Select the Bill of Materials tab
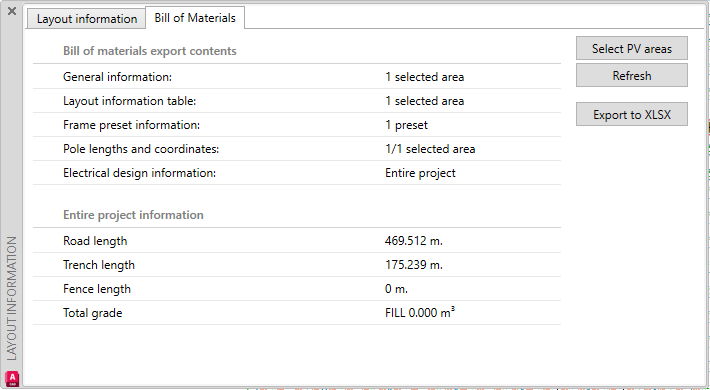The width and height of the screenshot is (710, 390). coord(195,18)
